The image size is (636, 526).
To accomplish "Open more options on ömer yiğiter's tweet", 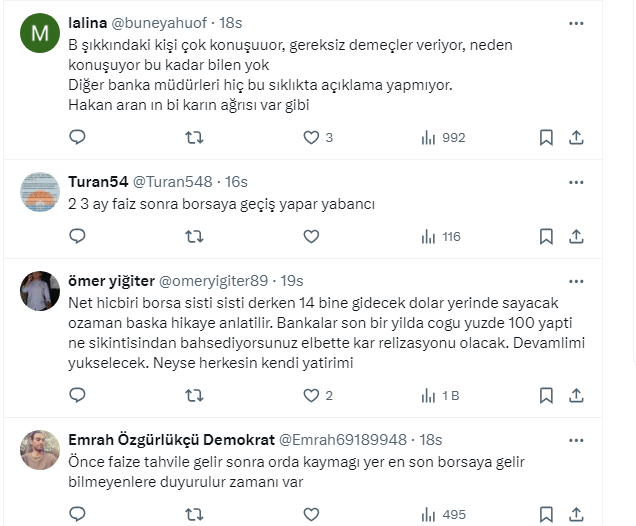I will coord(576,279).
